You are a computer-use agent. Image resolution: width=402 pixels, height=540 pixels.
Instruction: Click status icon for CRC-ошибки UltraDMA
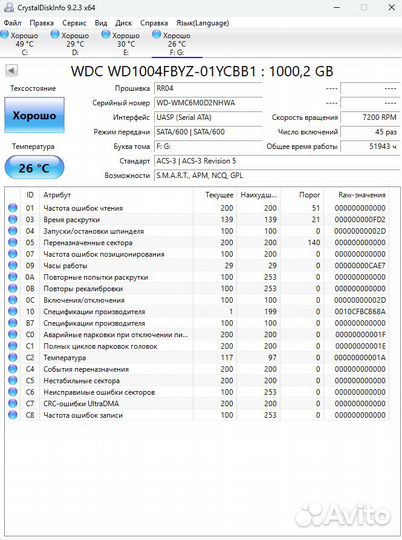pos(13,403)
